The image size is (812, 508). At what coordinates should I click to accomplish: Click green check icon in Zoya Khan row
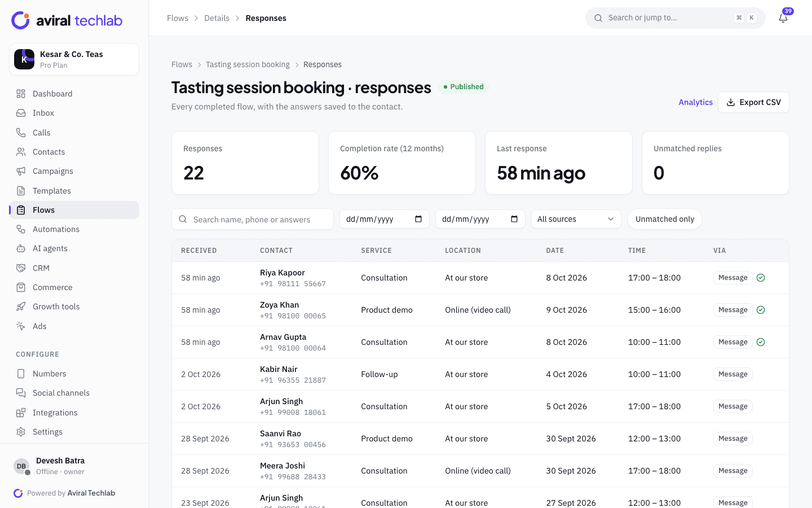click(761, 310)
